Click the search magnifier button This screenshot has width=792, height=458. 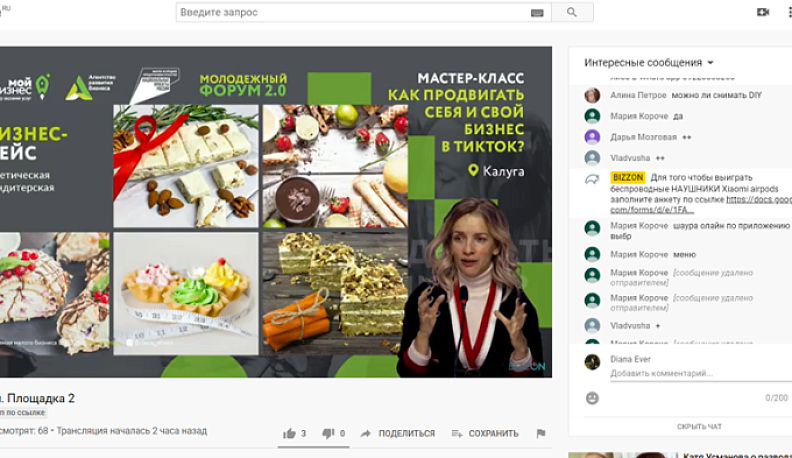pyautogui.click(x=572, y=12)
